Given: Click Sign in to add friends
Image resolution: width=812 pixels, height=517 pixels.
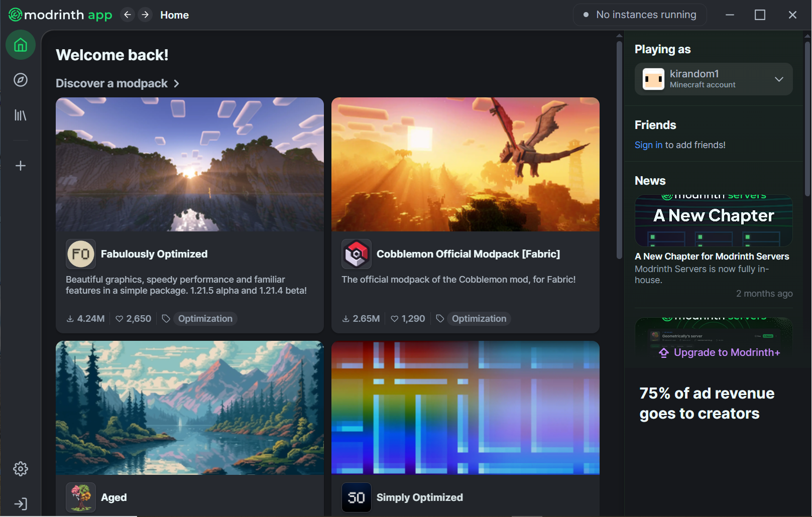Looking at the screenshot, I should coord(648,145).
